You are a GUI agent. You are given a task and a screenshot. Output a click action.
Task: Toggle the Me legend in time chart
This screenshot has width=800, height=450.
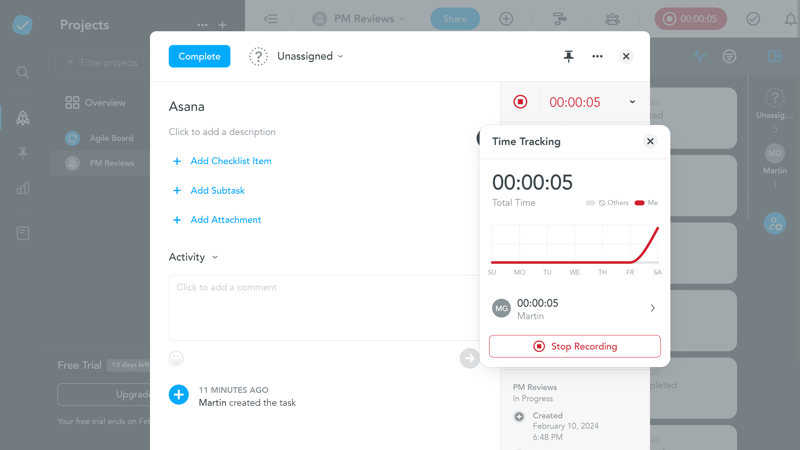click(x=646, y=203)
